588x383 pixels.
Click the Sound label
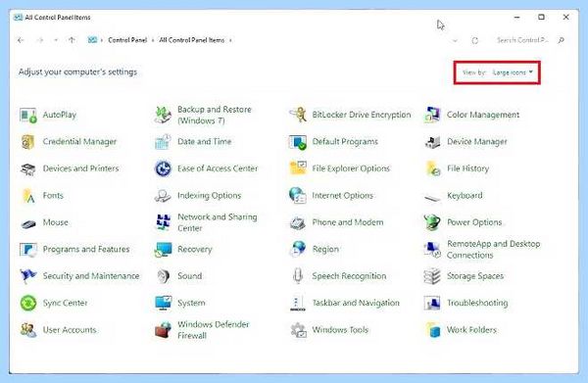189,276
